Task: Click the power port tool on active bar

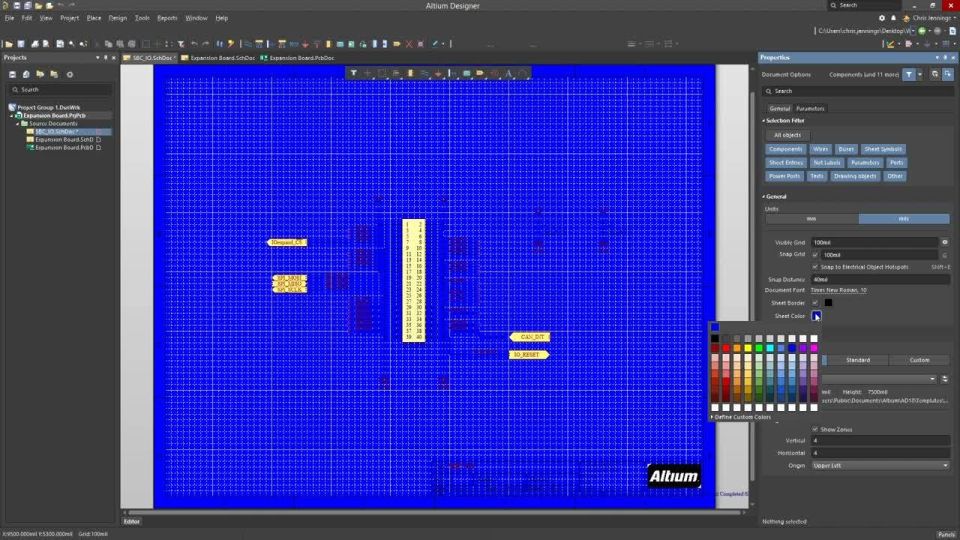Action: pos(438,73)
